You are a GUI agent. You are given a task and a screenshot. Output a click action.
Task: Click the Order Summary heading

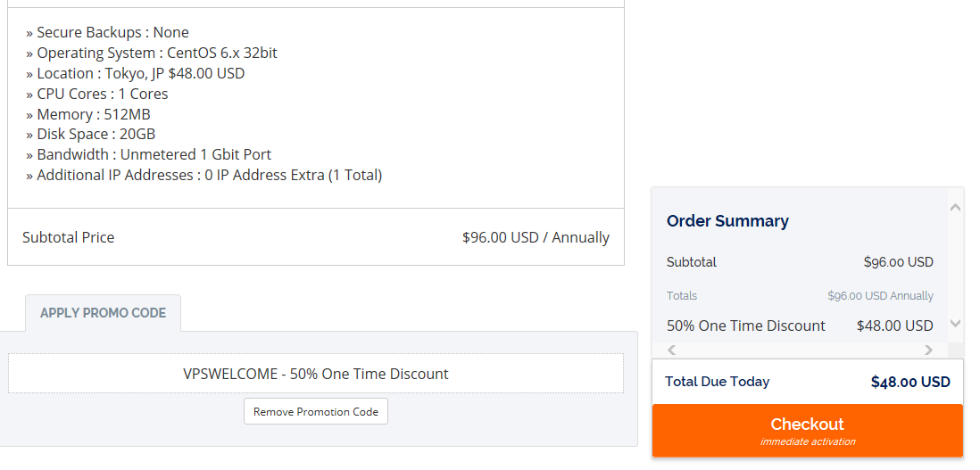point(727,221)
